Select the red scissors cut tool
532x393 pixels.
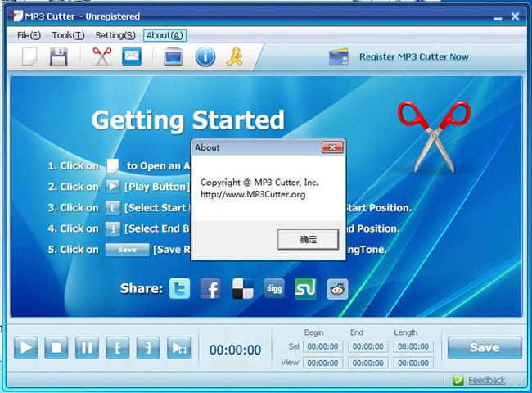click(x=101, y=56)
